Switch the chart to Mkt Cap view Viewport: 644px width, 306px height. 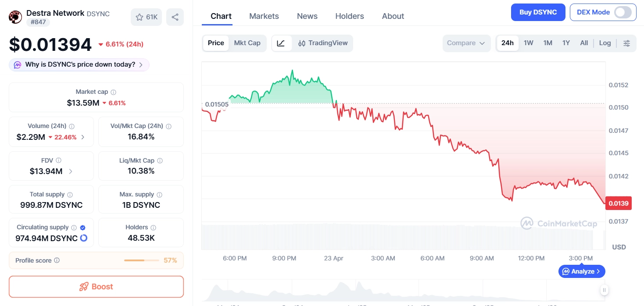pos(247,43)
